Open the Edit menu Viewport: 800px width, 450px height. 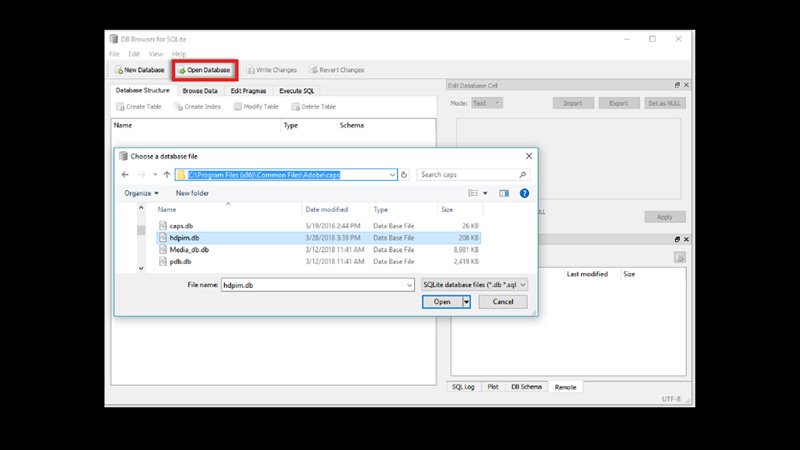134,54
